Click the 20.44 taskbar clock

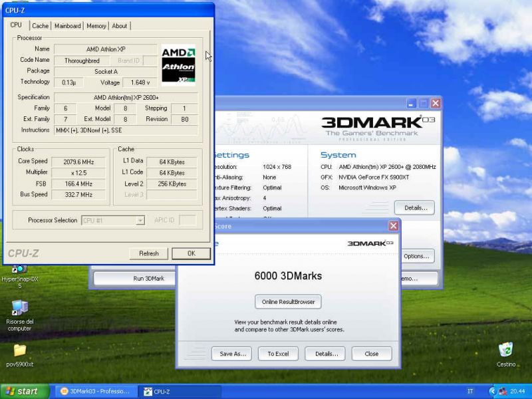(x=517, y=392)
